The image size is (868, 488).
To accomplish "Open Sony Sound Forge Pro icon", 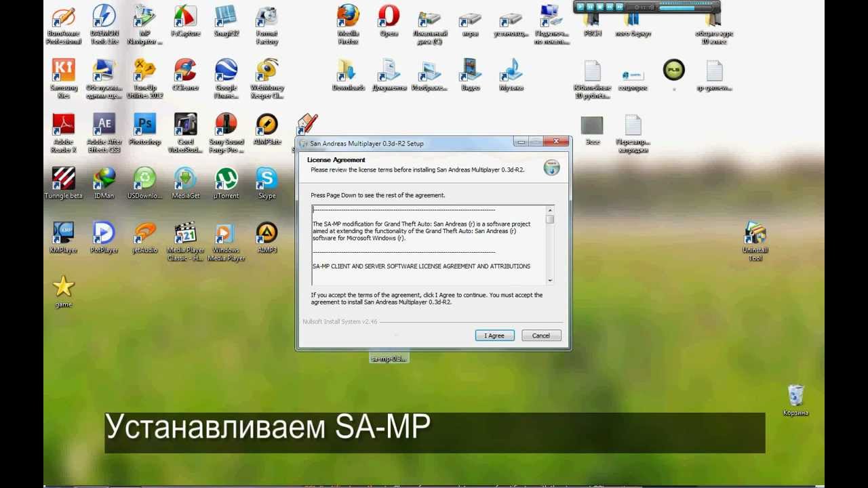I will (x=226, y=132).
